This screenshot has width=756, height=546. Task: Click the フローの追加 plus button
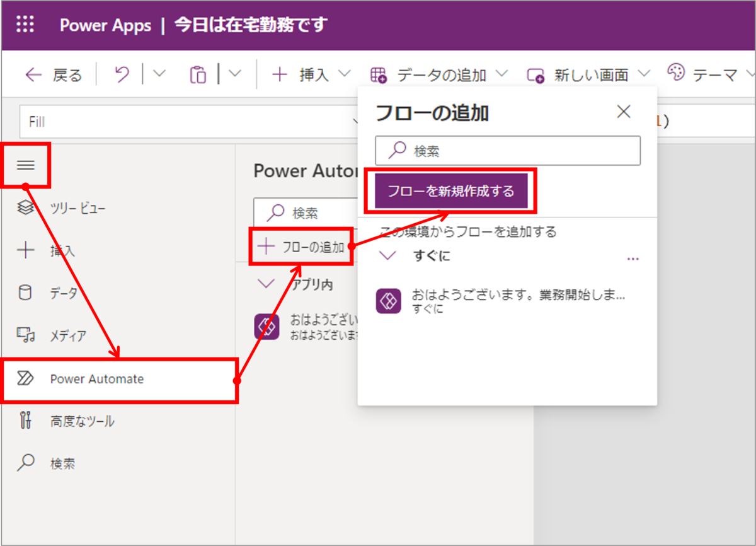pyautogui.click(x=301, y=247)
